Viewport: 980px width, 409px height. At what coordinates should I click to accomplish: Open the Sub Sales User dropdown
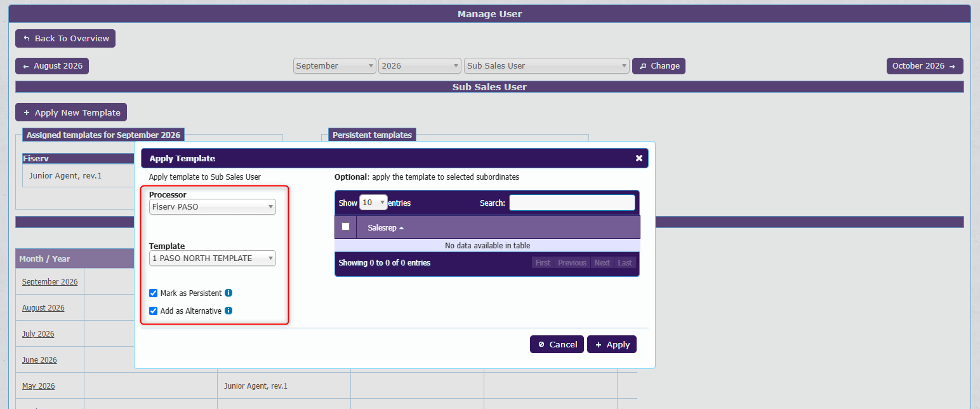(546, 66)
